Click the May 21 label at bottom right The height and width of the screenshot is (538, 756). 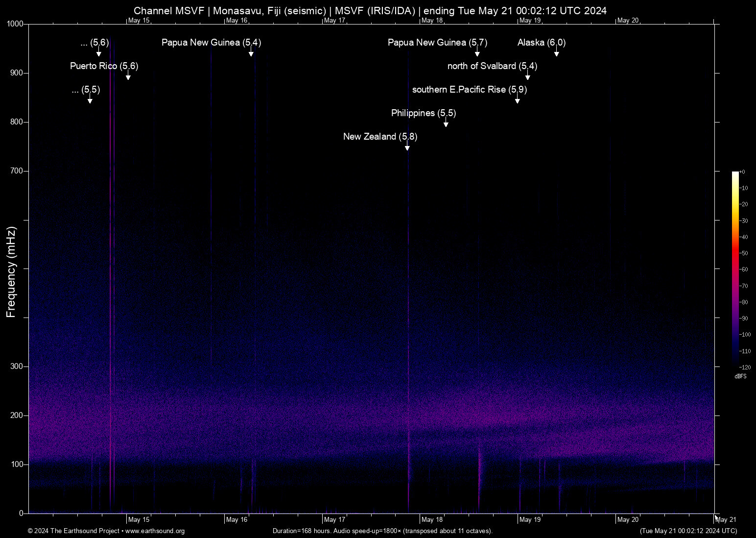point(726,519)
